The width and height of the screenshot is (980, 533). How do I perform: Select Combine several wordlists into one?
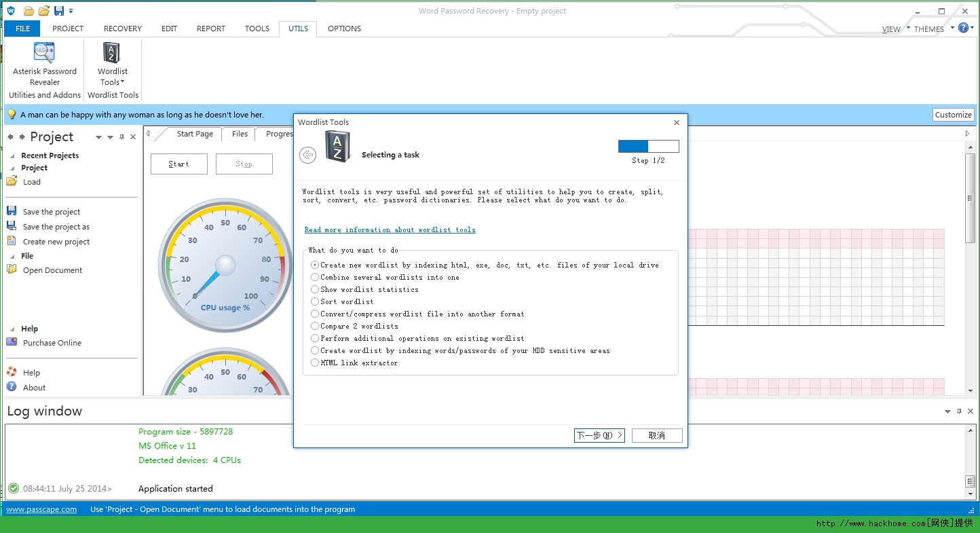pyautogui.click(x=385, y=277)
